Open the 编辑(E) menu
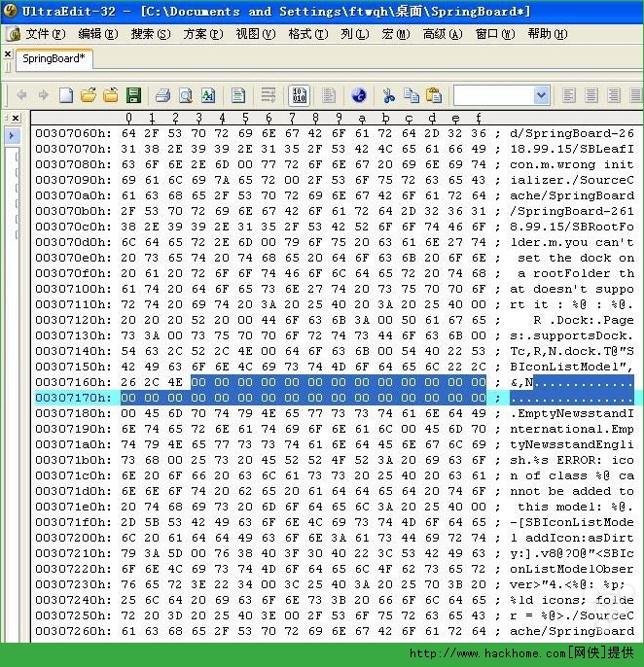Image resolution: width=644 pixels, height=667 pixels. coord(98,34)
